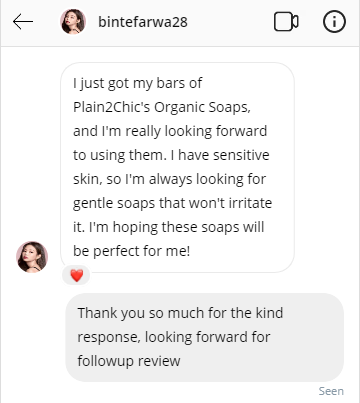Tap the sender avatar beside the received message
360x403 pixels.
coord(32,257)
